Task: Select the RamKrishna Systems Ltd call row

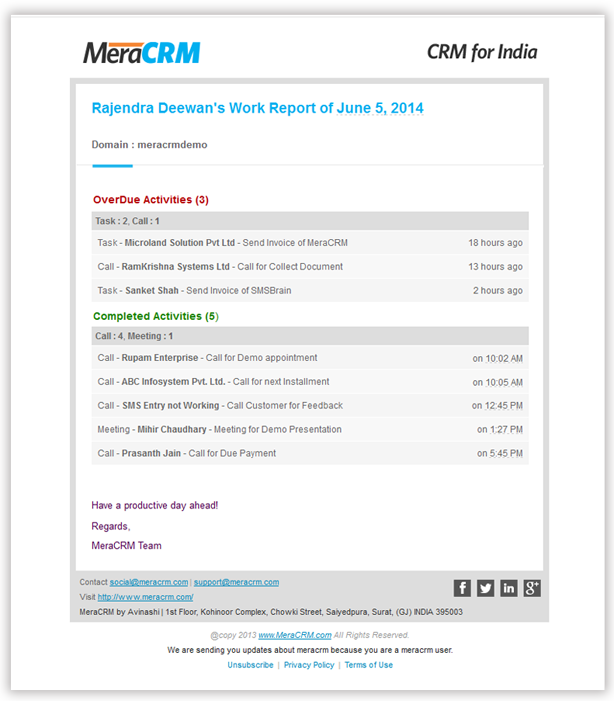Action: coord(310,266)
